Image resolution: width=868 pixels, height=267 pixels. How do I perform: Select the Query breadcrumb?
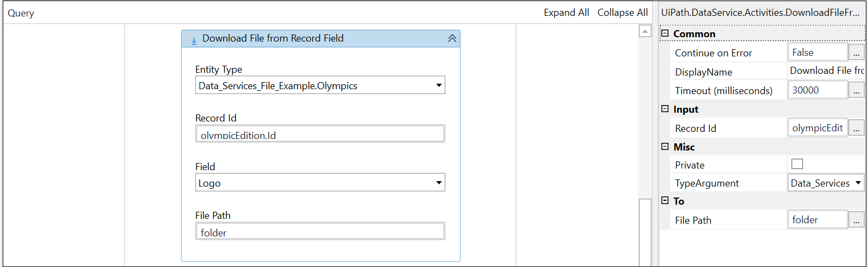click(x=21, y=13)
